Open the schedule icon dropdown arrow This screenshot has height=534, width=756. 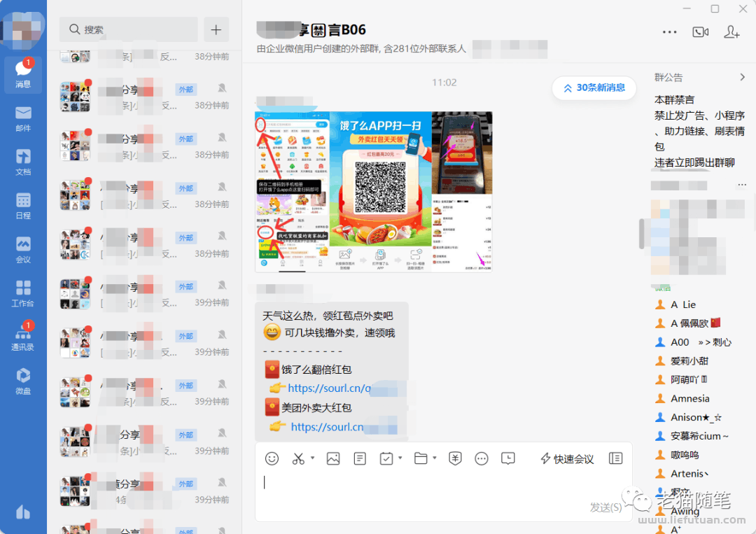pos(400,458)
